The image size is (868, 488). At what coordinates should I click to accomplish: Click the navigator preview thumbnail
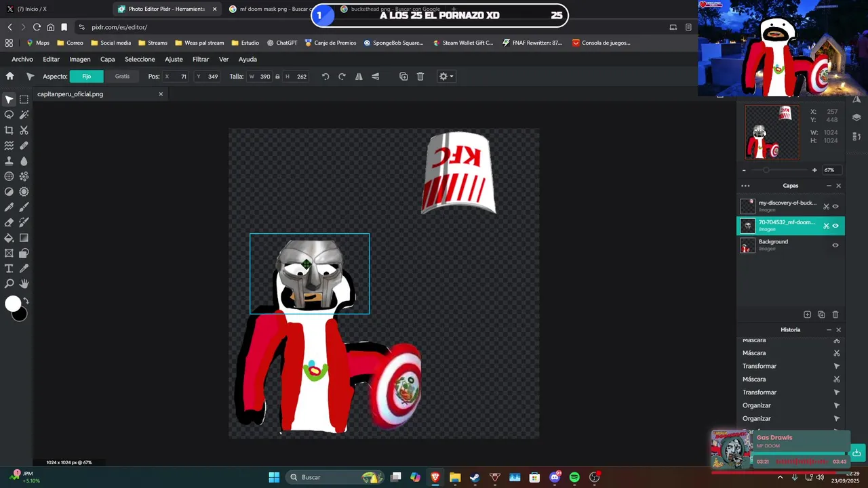(x=772, y=132)
